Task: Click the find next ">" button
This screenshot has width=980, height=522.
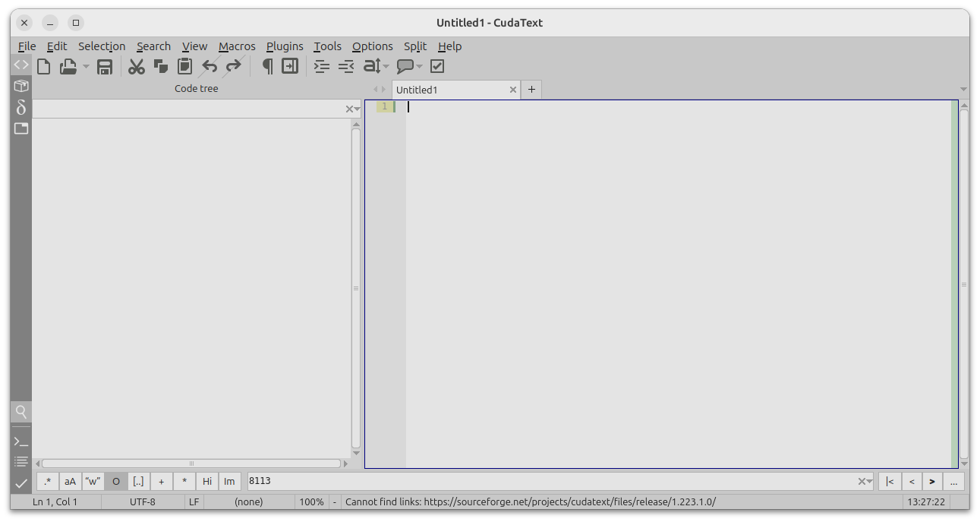Action: pyautogui.click(x=932, y=481)
